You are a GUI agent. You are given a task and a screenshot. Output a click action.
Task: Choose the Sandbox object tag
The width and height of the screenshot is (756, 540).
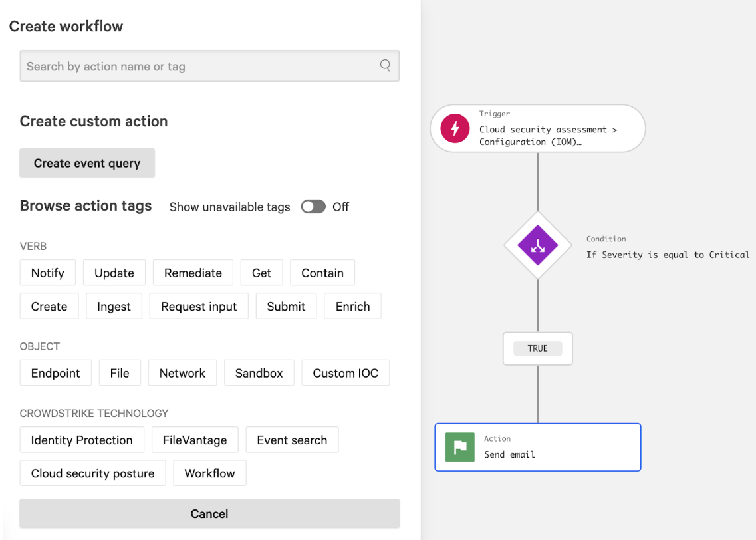(259, 373)
